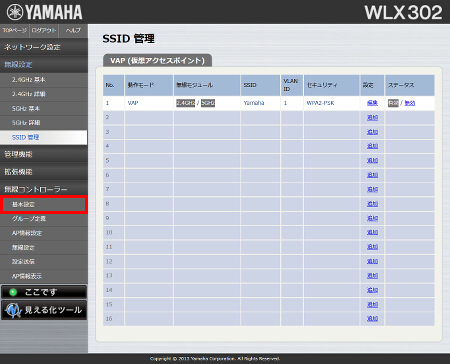
Task: Open 基本設定 under 無線コントローラー
Action: pos(44,204)
